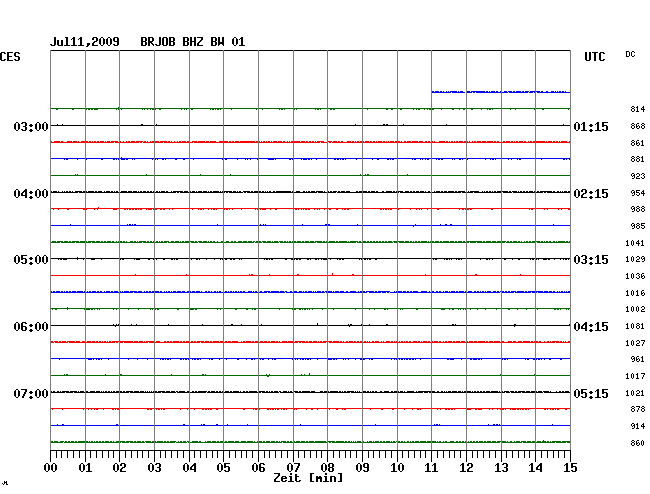Click the short blue trace starting at minute 11
650x494 pixels.
[501, 92]
